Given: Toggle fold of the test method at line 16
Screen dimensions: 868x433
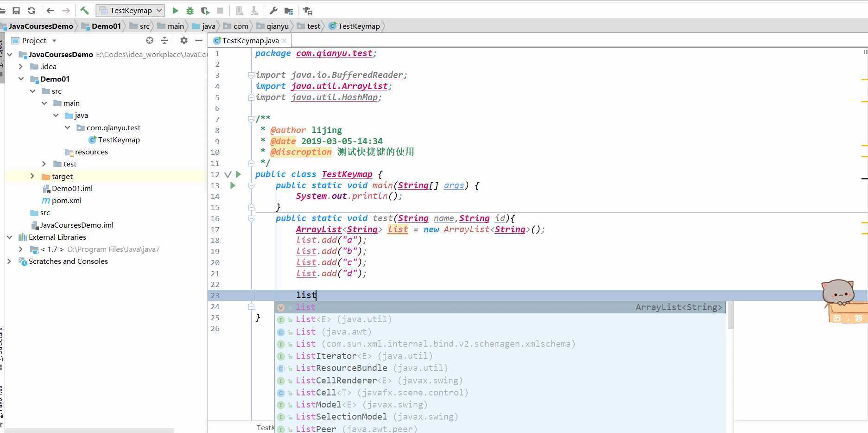Looking at the screenshot, I should [x=251, y=218].
